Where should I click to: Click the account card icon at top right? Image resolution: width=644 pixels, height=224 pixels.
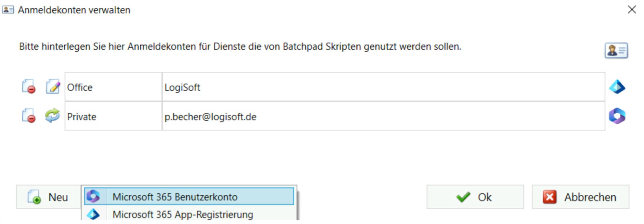coord(616,50)
